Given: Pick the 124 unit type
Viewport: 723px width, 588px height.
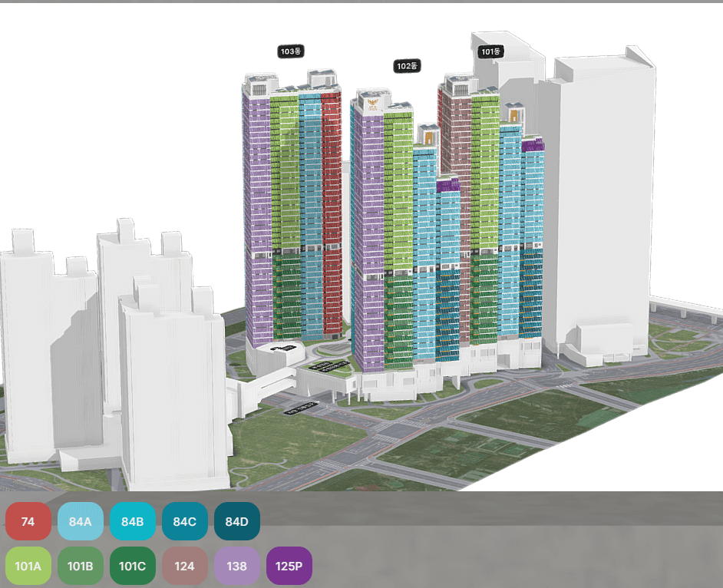Looking at the screenshot, I should click(184, 566).
